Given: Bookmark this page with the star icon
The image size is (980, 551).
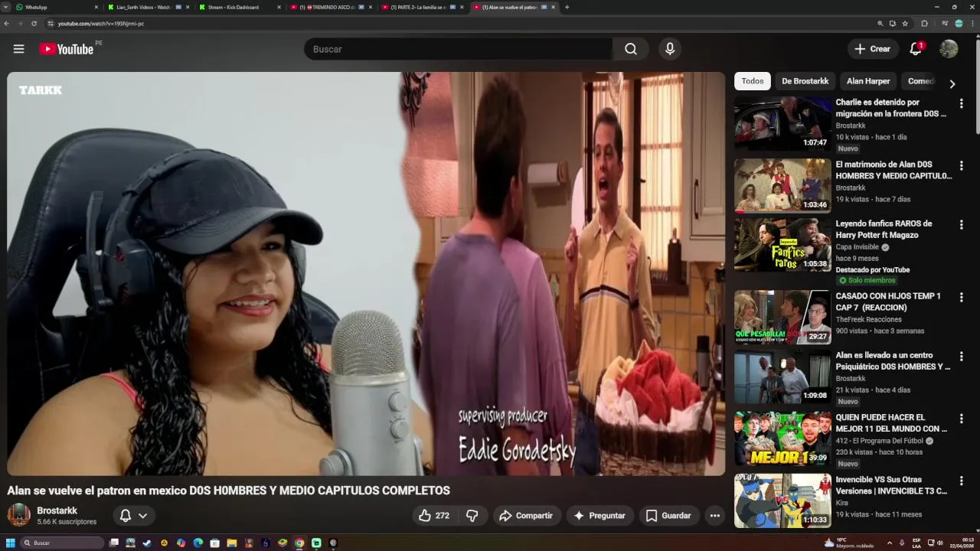Looking at the screenshot, I should point(905,24).
